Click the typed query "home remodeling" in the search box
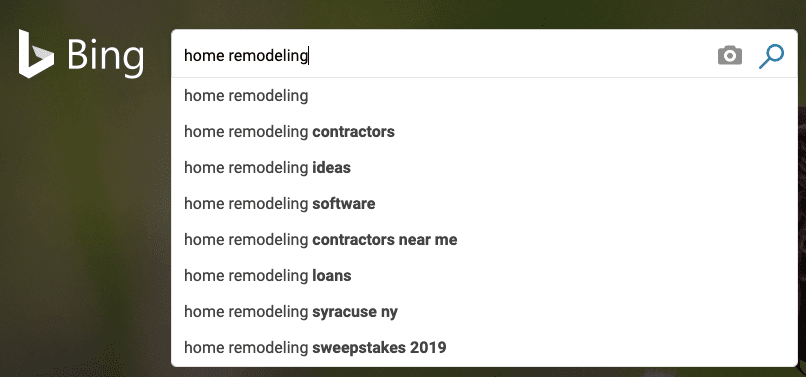 (x=246, y=56)
